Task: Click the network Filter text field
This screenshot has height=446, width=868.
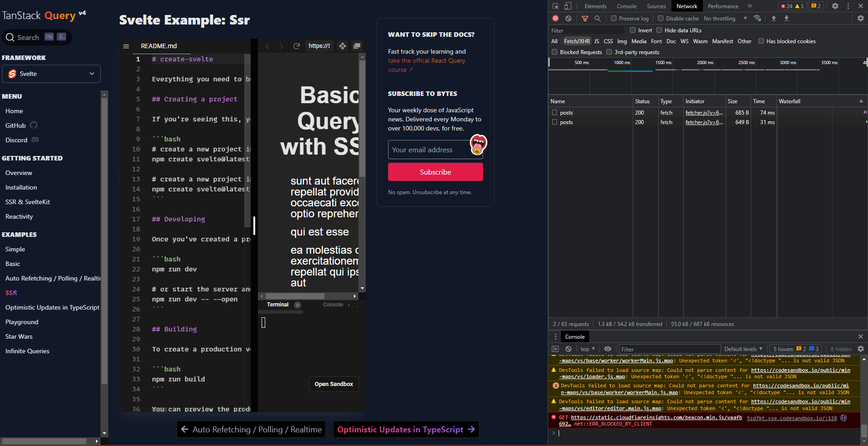Action: pos(586,30)
